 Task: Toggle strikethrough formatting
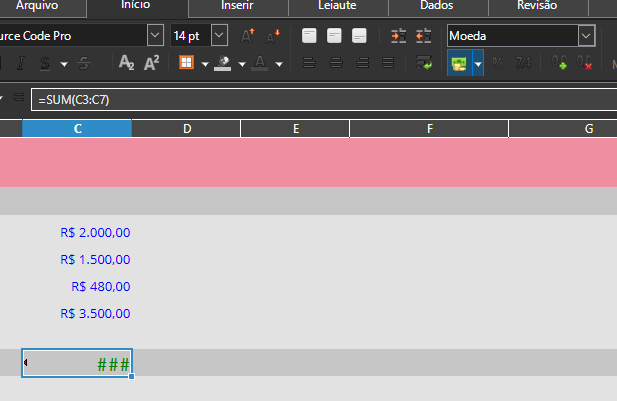coord(83,64)
